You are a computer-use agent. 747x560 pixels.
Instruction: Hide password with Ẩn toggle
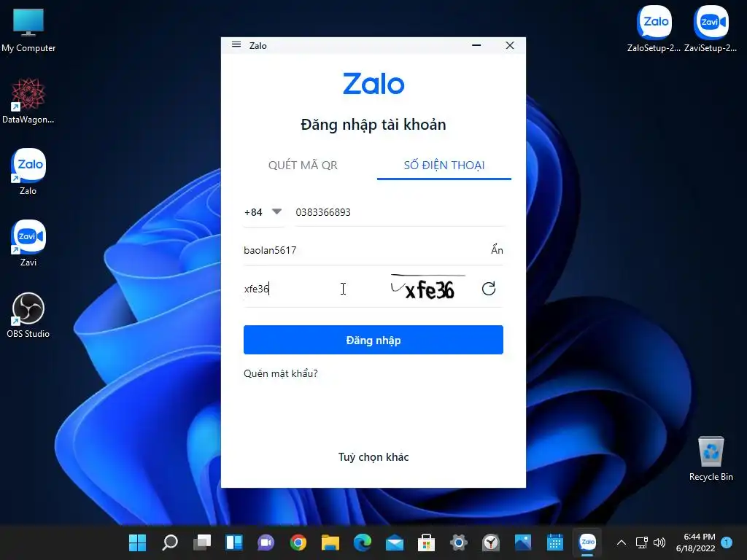click(497, 250)
